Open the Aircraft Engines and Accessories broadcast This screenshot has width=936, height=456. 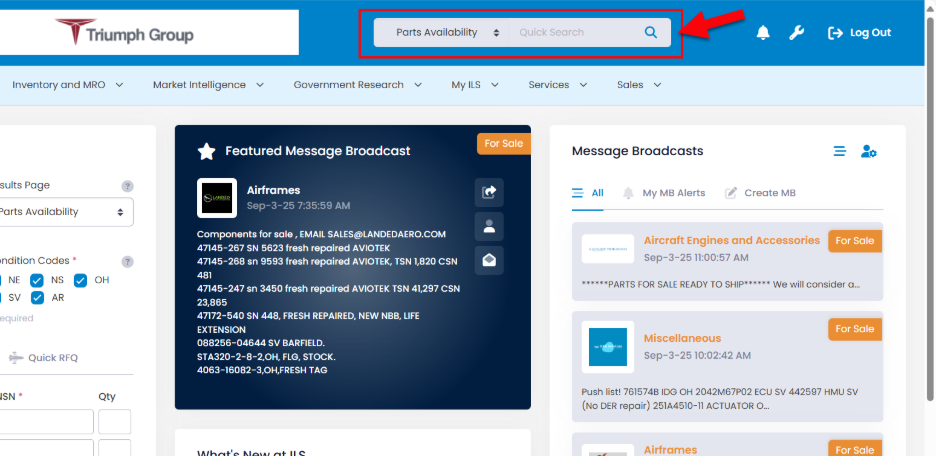coord(731,240)
